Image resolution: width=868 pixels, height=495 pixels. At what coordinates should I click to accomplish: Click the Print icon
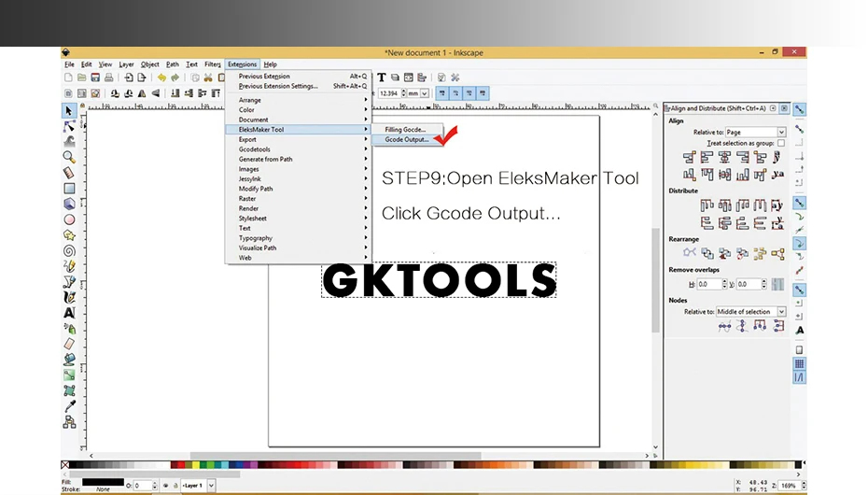(x=109, y=78)
